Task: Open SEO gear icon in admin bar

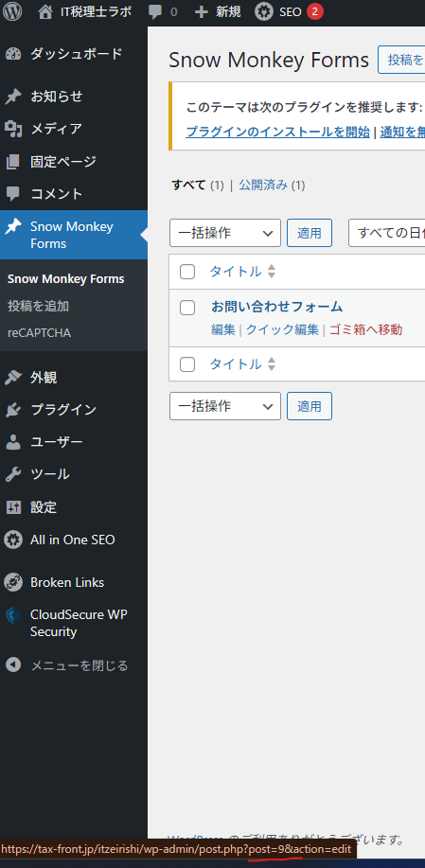Action: point(264,11)
